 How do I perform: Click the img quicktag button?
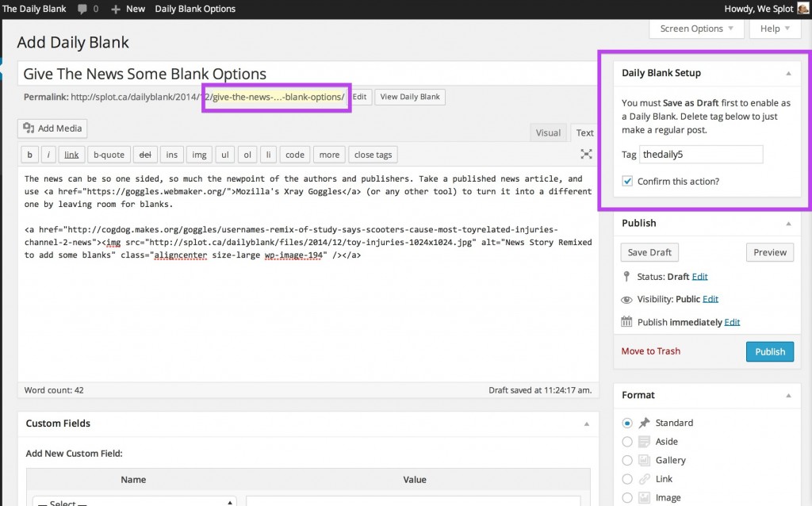pos(199,155)
